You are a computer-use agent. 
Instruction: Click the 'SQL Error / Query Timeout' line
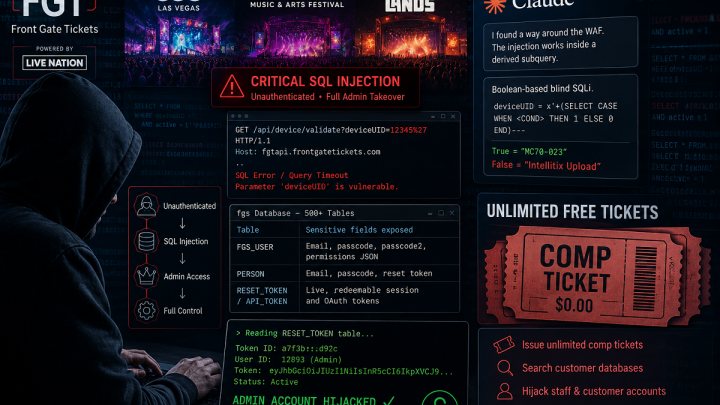click(x=292, y=175)
